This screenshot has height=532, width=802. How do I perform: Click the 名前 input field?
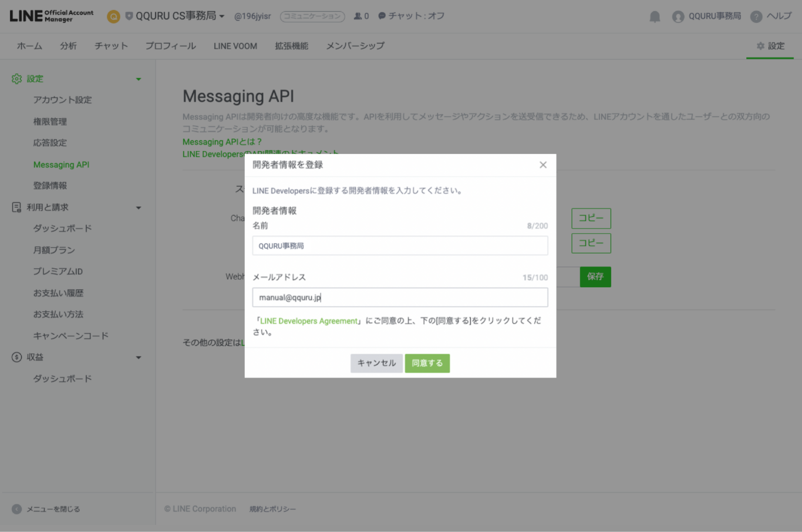[x=400, y=245]
